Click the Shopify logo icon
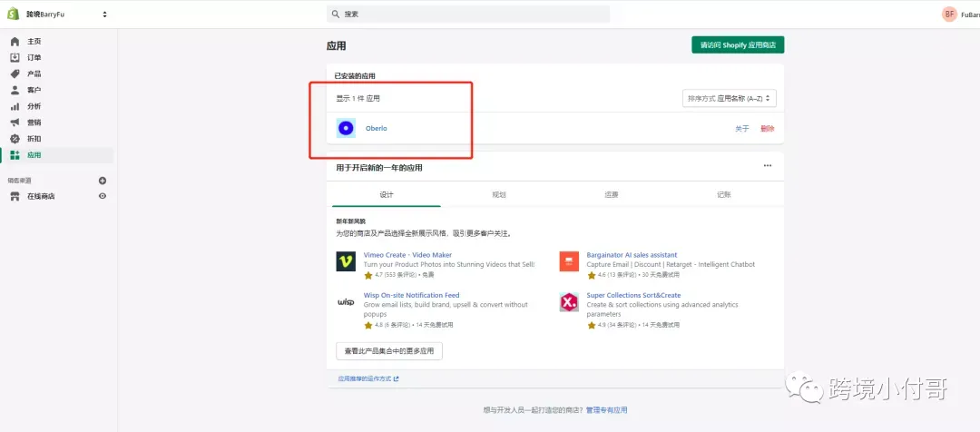 pyautogui.click(x=13, y=14)
